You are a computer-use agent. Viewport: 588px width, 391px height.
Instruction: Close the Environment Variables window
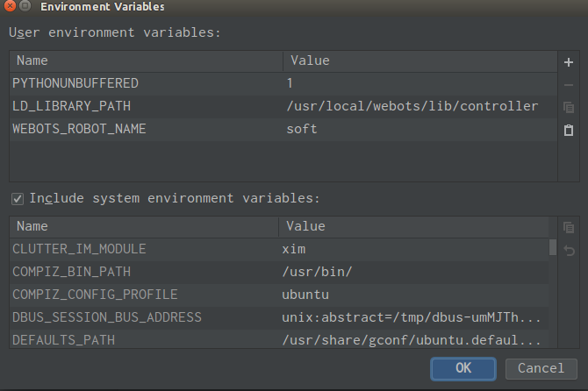pos(9,7)
